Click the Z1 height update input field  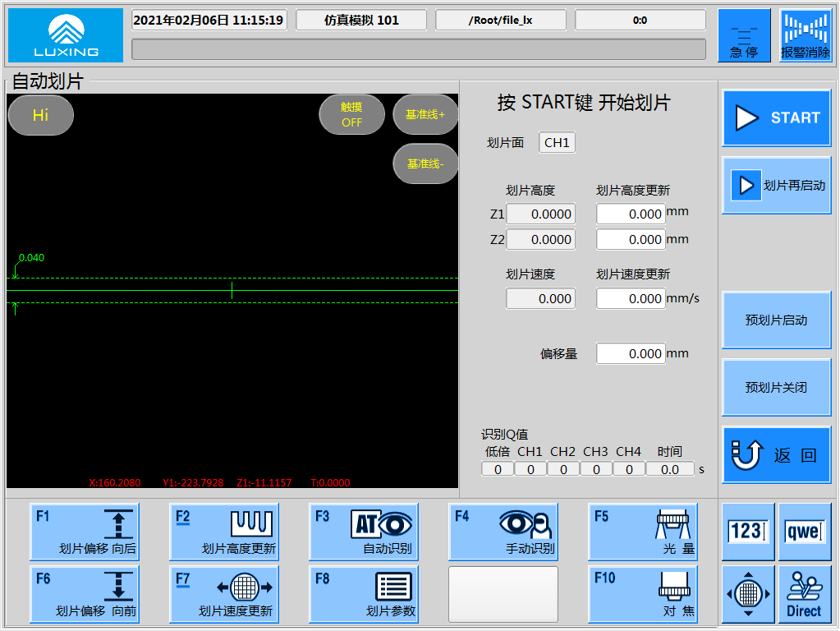coord(630,214)
